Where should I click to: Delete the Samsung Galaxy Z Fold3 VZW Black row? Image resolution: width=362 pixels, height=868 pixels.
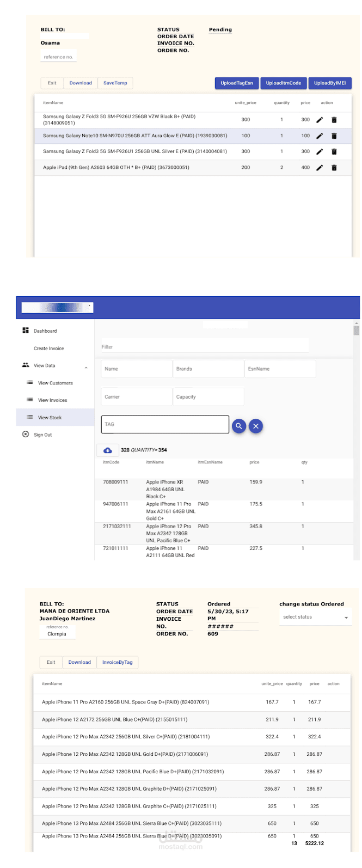point(334,120)
